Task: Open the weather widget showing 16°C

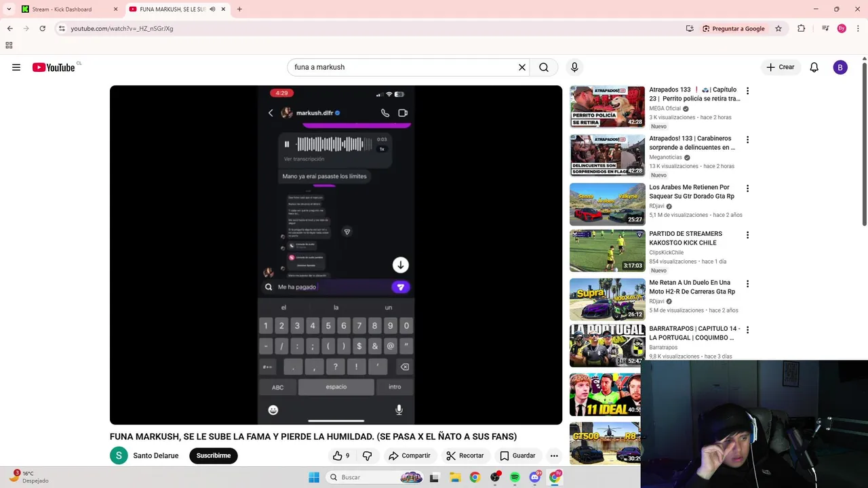Action: (28, 477)
